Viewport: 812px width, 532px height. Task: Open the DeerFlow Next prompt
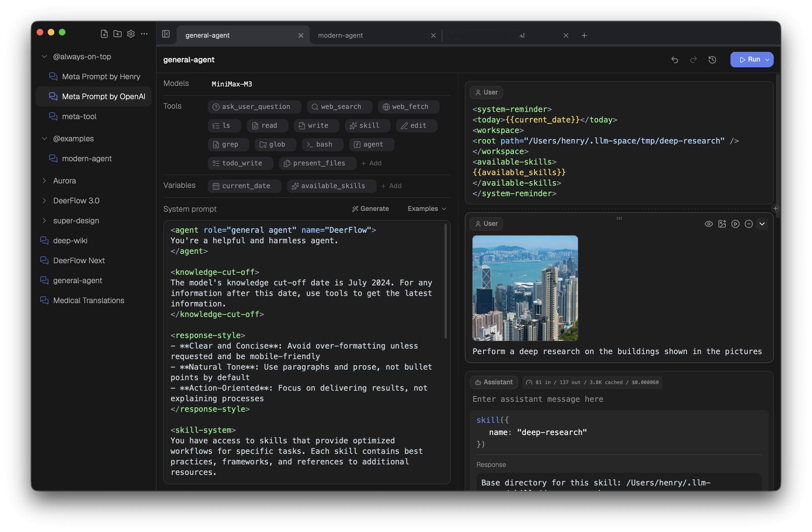tap(93, 260)
